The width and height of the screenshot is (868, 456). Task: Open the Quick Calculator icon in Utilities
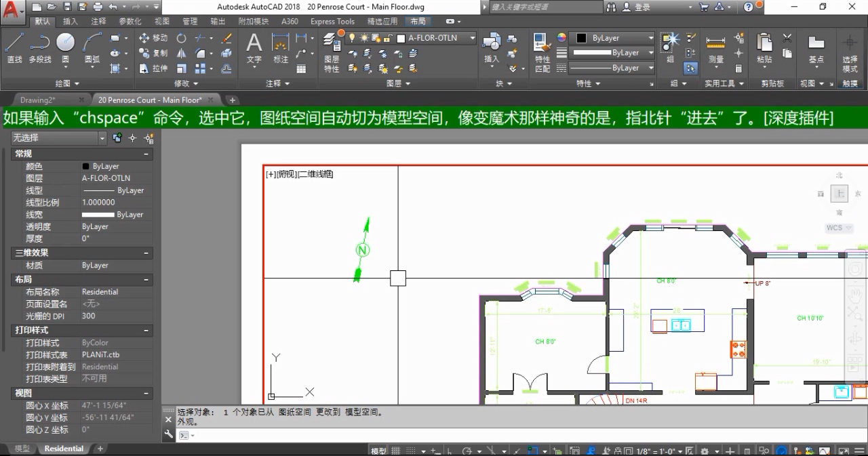point(738,68)
